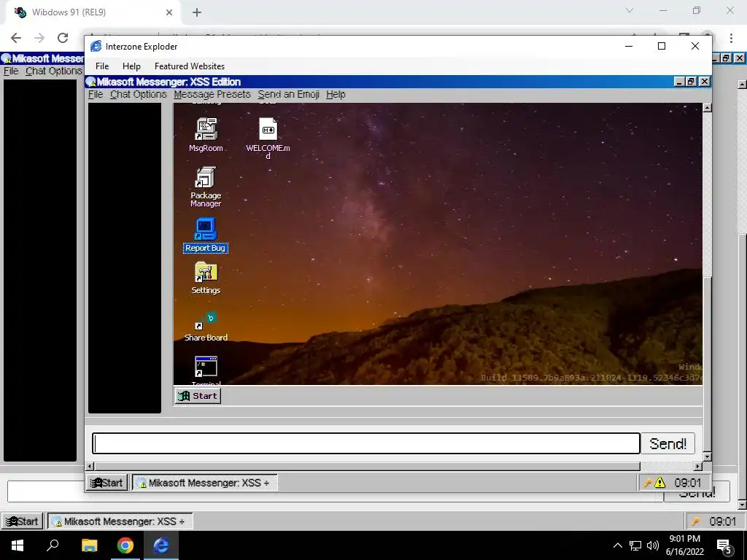Viewport: 747px width, 560px height.
Task: Click the scroll up arrow in Messenger desktop view
Action: [707, 108]
